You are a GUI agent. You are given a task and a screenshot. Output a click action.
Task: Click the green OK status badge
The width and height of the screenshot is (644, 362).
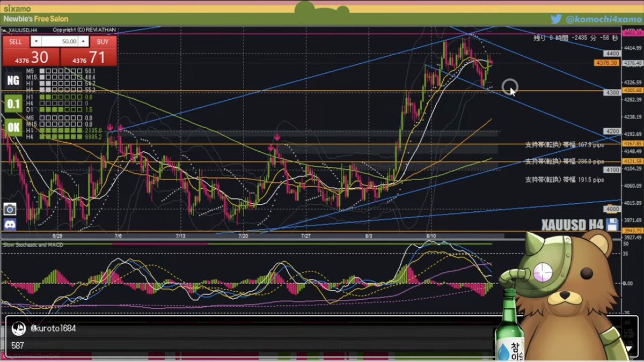click(13, 128)
